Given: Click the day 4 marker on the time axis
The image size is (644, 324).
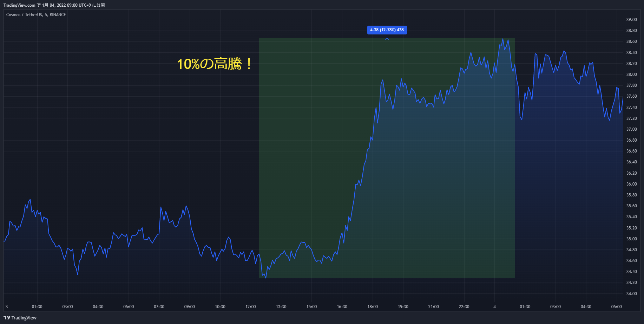Looking at the screenshot, I should [x=494, y=307].
